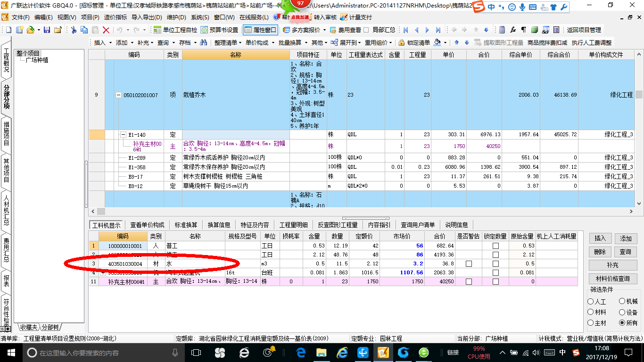Open the 文件(F) menu
The image size is (644, 362).
click(x=21, y=17)
